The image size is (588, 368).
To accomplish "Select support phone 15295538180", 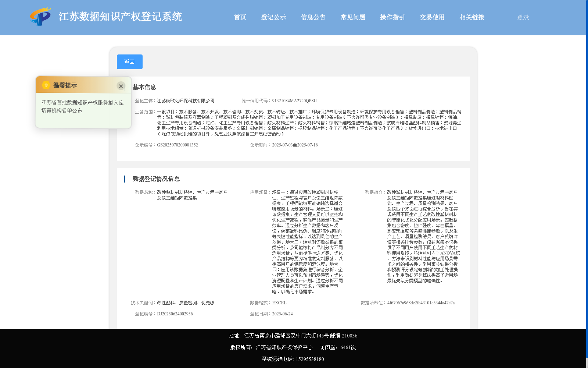I will 310,359.
